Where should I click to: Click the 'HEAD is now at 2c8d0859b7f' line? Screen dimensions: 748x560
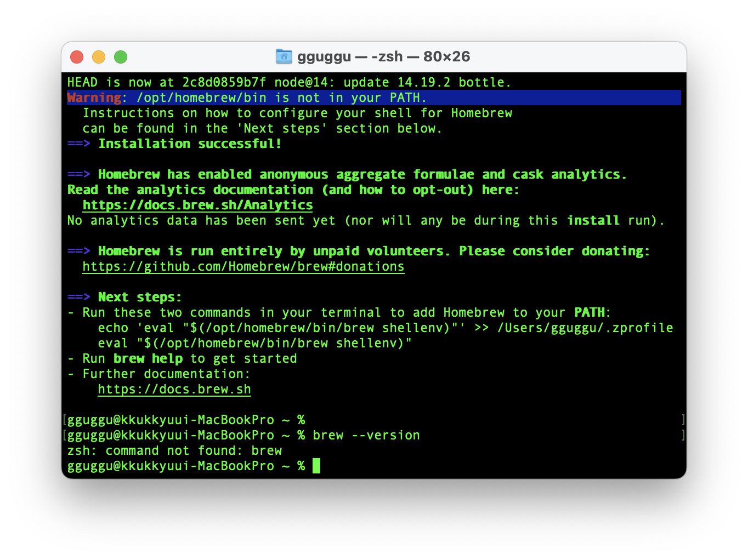point(289,82)
